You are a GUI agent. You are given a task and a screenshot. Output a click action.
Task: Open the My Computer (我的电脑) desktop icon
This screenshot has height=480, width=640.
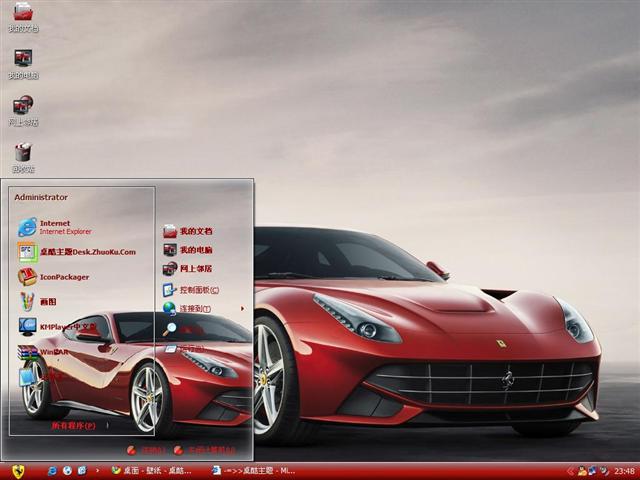coord(23,64)
